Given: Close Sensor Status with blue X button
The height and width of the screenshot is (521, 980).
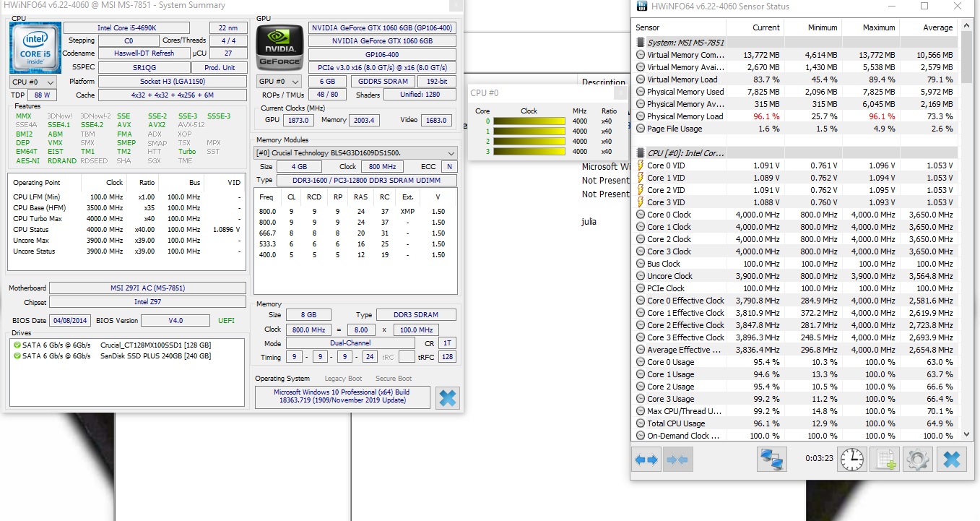Looking at the screenshot, I should coord(951,459).
